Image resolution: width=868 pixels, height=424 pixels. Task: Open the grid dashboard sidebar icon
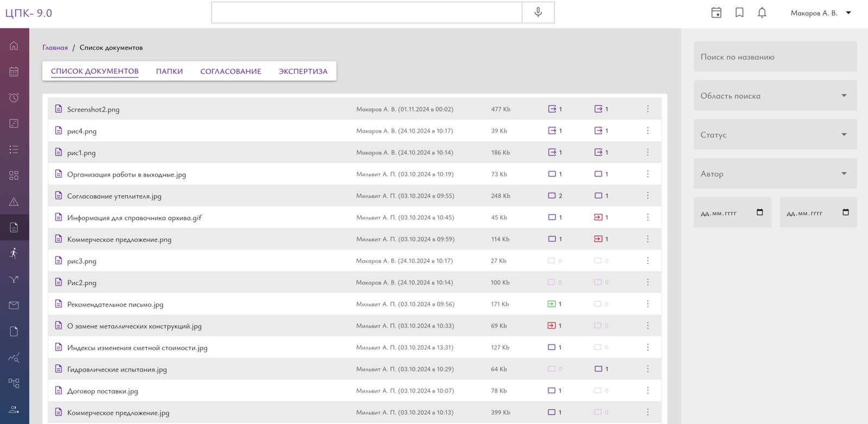pos(14,175)
